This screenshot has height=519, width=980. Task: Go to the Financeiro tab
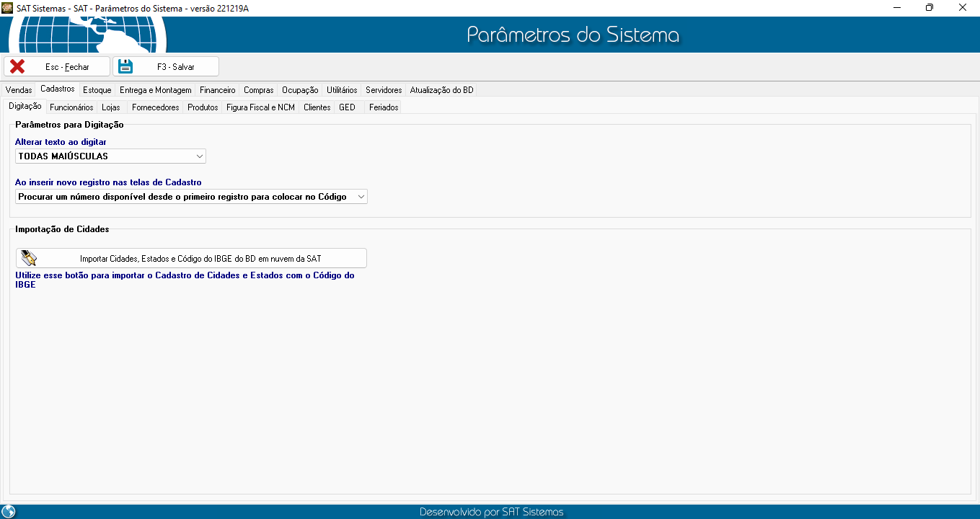pos(217,90)
